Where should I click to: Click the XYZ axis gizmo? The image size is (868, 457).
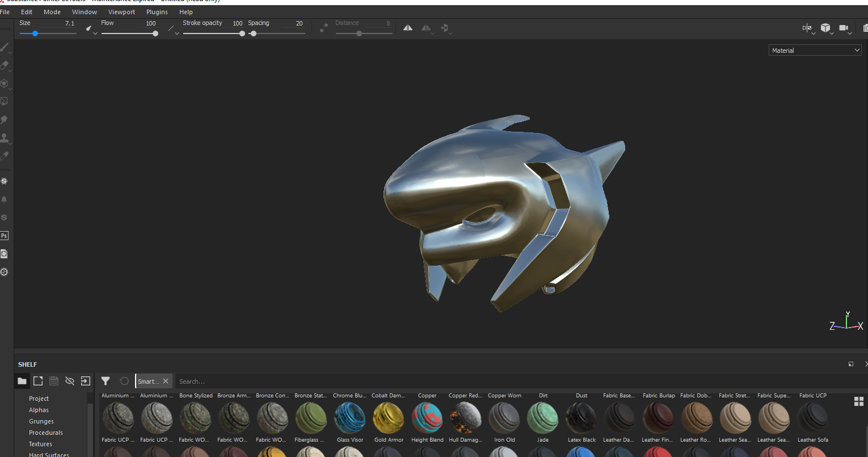pos(846,322)
